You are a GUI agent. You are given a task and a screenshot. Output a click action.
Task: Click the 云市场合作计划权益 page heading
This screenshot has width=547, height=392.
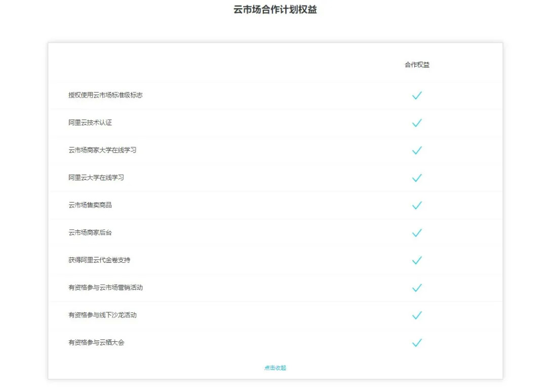click(x=275, y=10)
